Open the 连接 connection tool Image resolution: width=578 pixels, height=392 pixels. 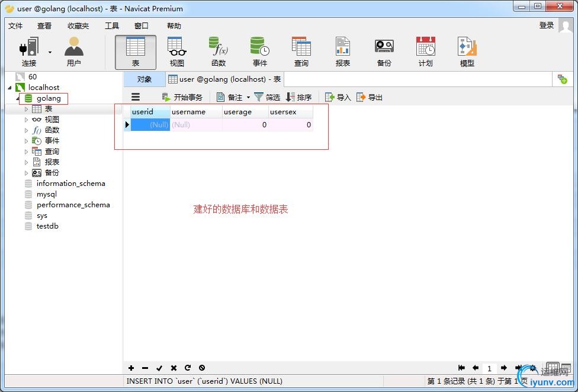(29, 52)
